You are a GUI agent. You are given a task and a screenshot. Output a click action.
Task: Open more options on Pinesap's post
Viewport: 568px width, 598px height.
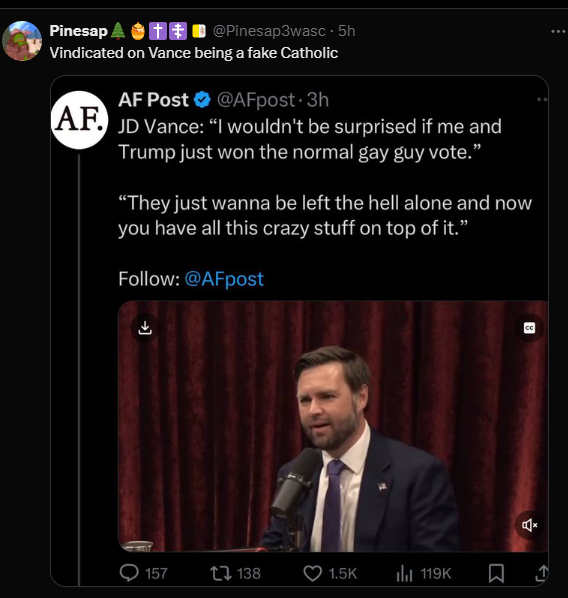558,31
